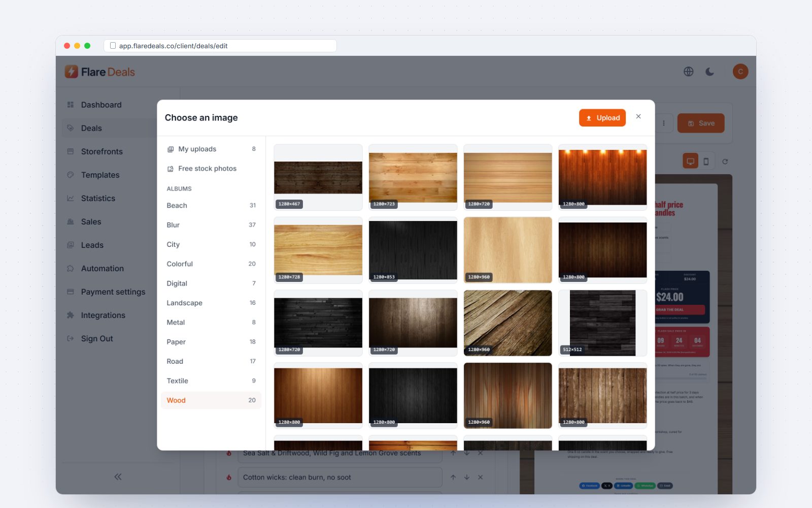The image size is (812, 508).
Task: Select the Paper album
Action: click(211, 342)
